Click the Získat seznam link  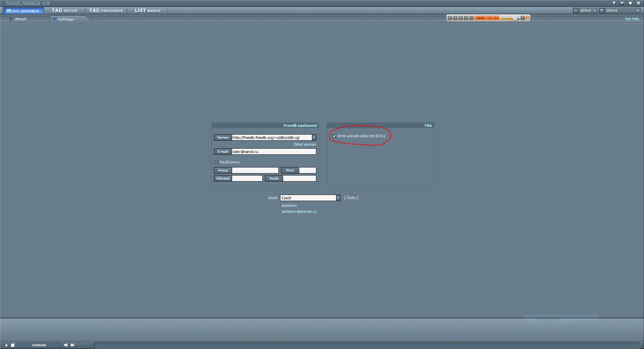click(305, 144)
